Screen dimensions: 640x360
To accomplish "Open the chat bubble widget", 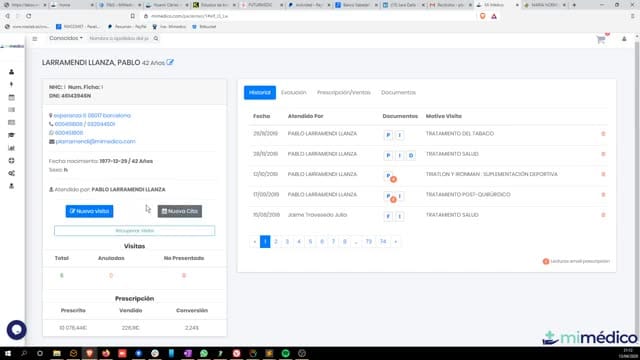I will click(x=17, y=330).
